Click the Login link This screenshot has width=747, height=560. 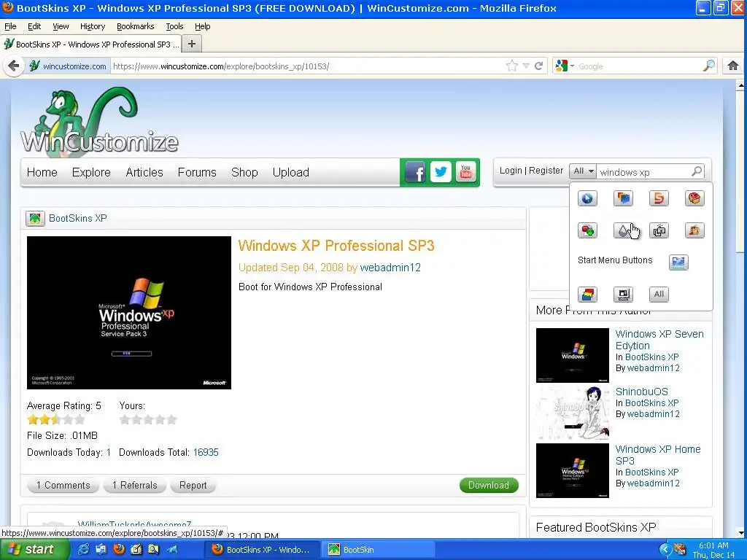point(511,171)
